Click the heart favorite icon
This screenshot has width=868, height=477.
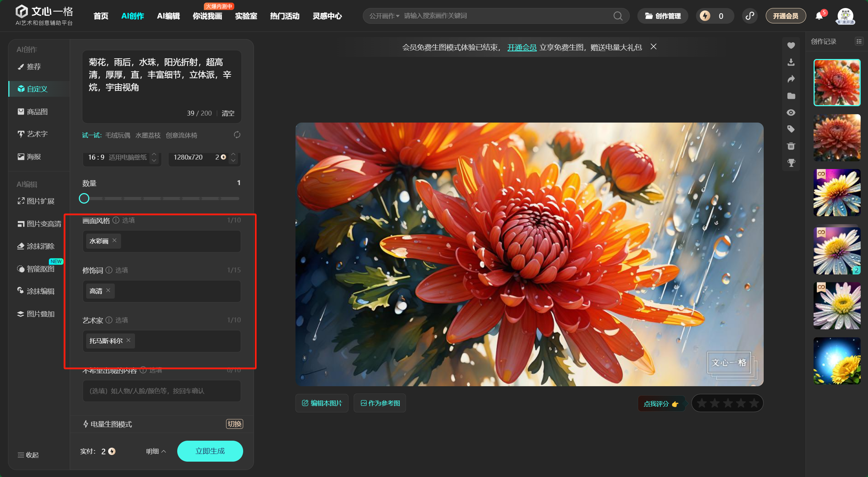pos(791,45)
